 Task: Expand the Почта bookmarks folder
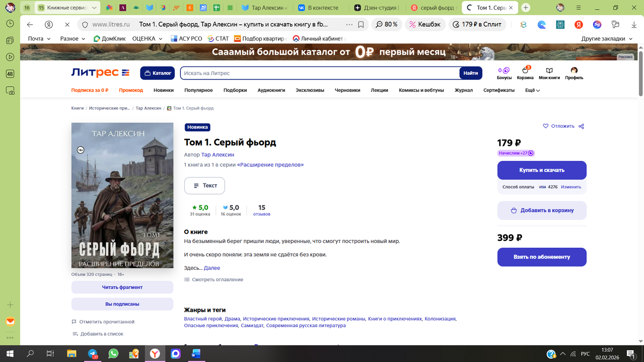pyautogui.click(x=39, y=39)
